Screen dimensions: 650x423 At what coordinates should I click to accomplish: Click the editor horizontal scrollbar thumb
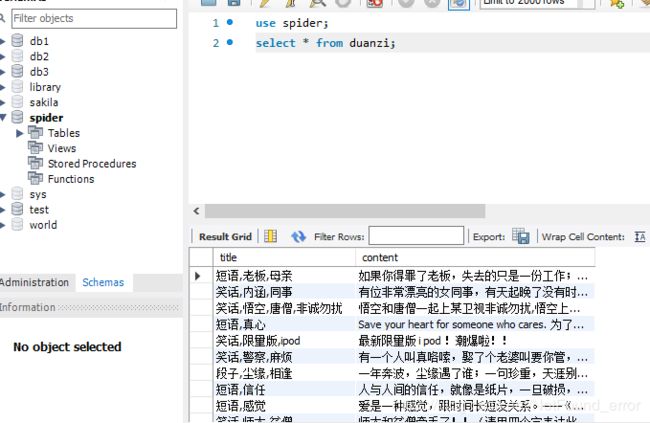pyautogui.click(x=345, y=211)
